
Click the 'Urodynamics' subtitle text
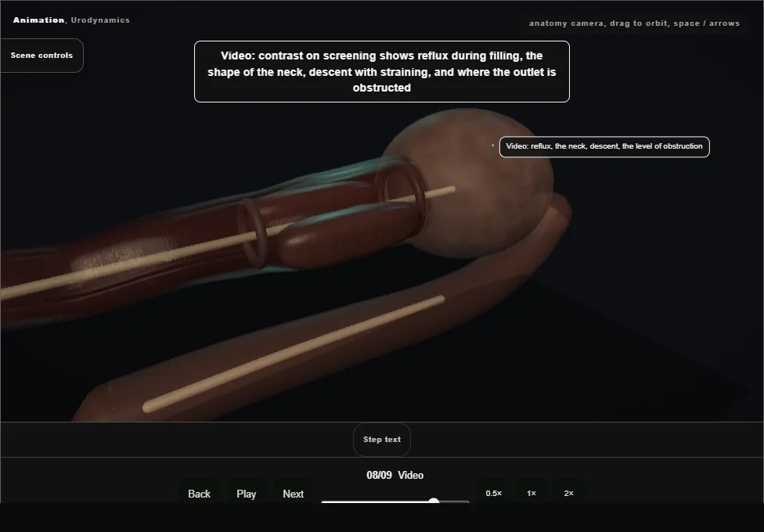[100, 20]
